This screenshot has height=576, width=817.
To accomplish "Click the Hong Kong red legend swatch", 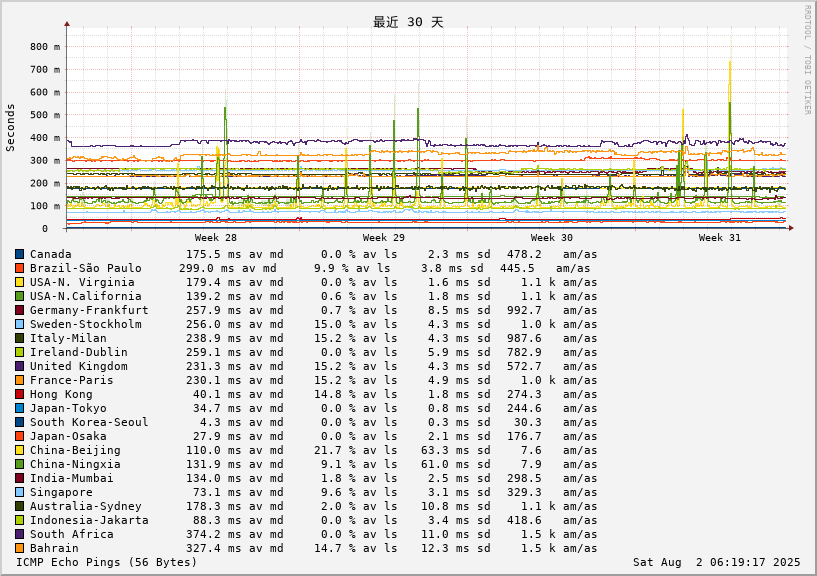I will (x=19, y=394).
